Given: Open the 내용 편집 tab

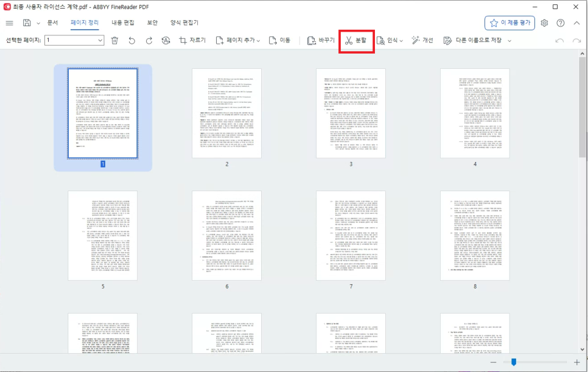Looking at the screenshot, I should pyautogui.click(x=122, y=23).
